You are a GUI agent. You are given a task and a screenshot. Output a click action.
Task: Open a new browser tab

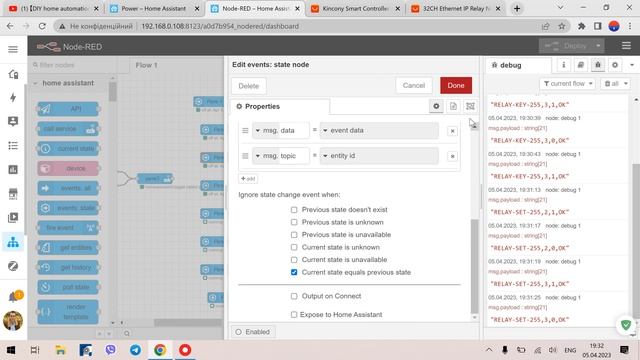[x=517, y=9]
